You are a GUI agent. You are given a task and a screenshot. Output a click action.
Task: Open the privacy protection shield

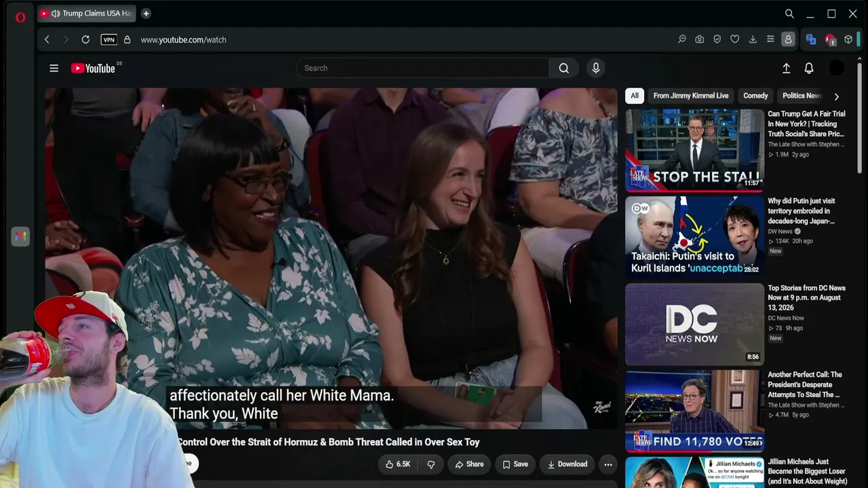click(x=717, y=39)
